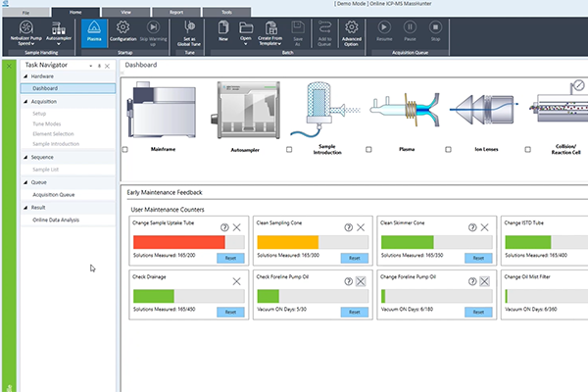
Task: Open Nebulizer Pump Speed control
Action: [x=25, y=33]
